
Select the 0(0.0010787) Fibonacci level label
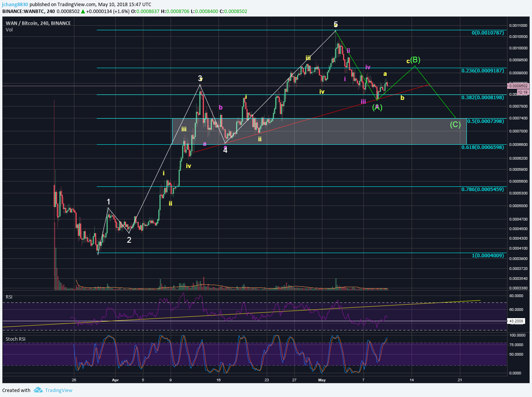[x=488, y=33]
